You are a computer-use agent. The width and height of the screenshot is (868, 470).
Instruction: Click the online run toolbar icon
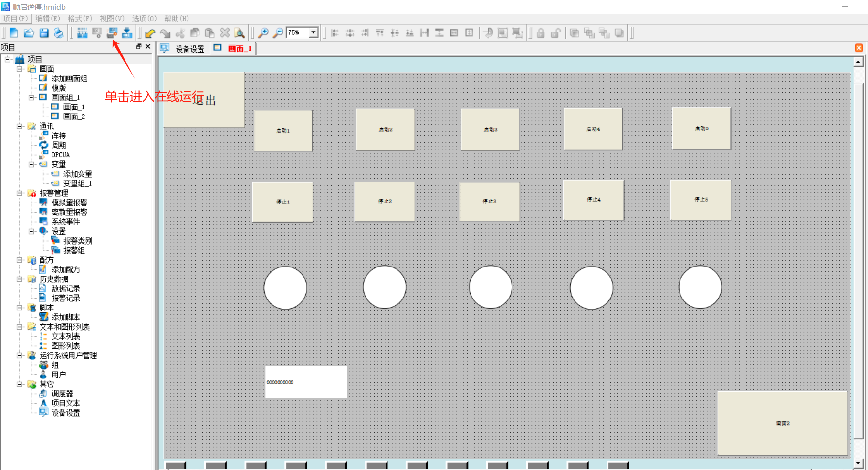coord(112,33)
